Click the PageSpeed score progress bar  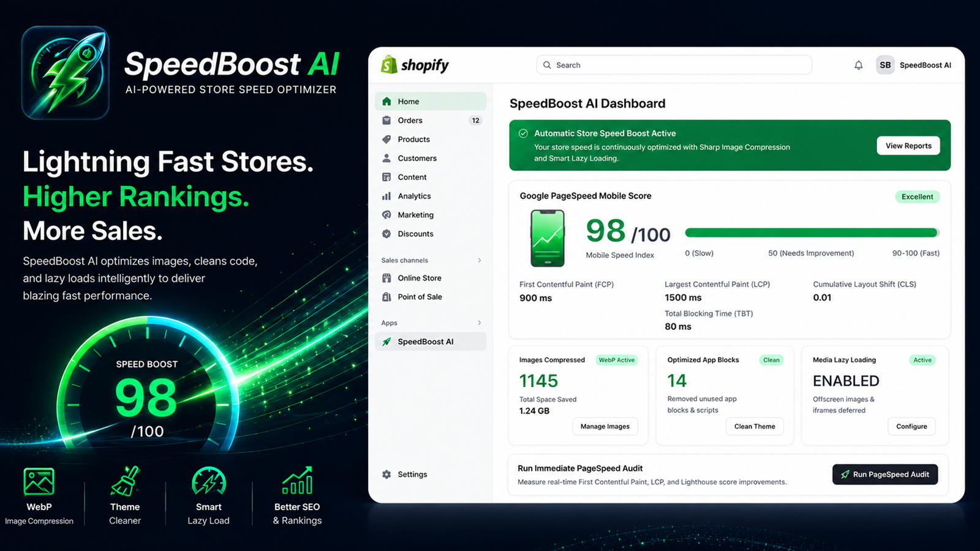tap(812, 233)
